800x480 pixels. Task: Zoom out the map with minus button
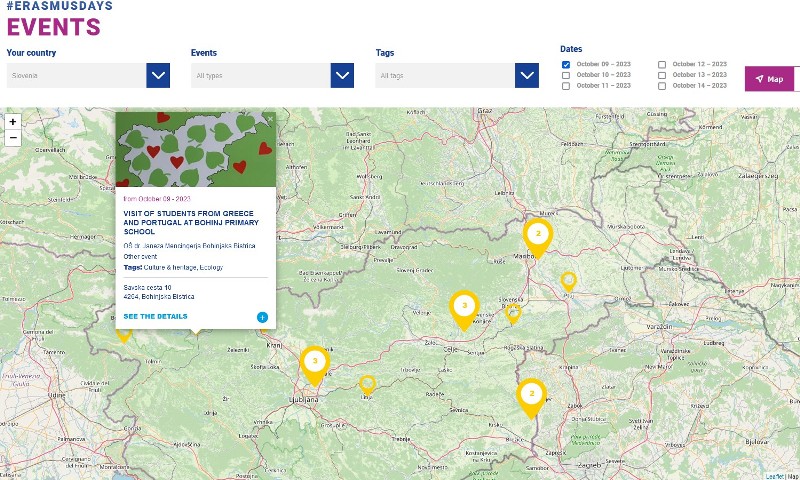click(x=13, y=138)
